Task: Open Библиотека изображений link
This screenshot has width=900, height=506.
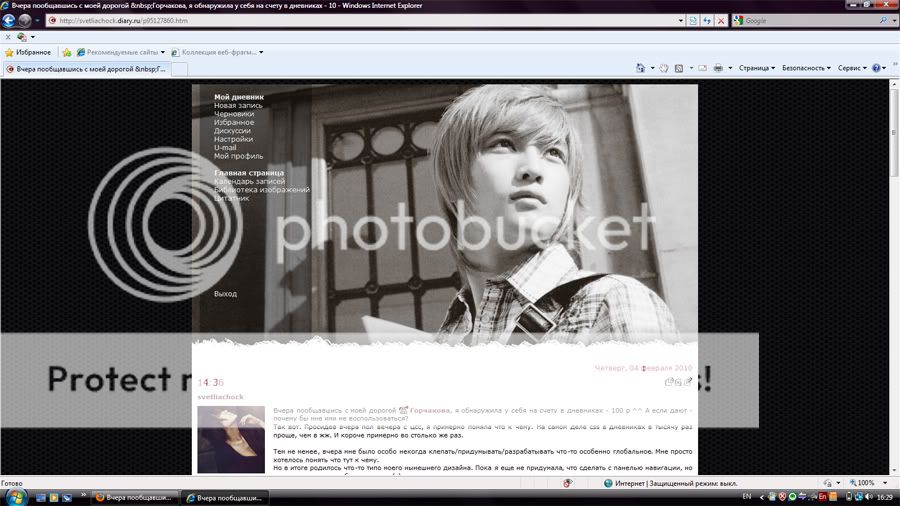Action: pyautogui.click(x=261, y=190)
